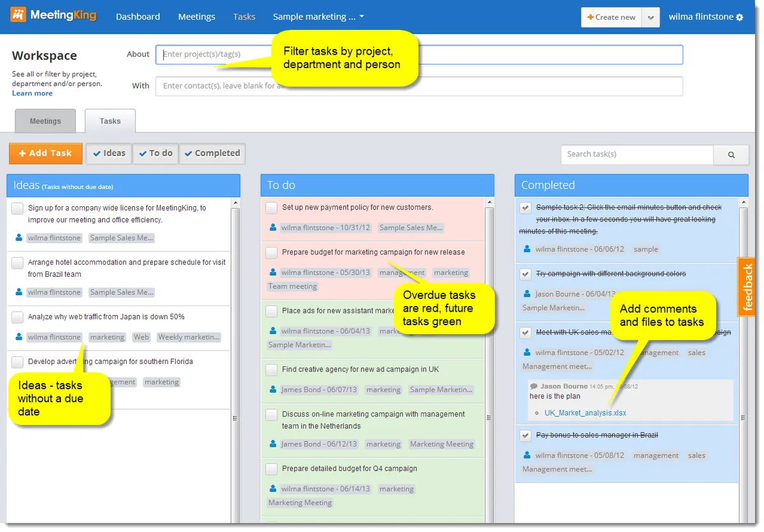764x532 pixels.
Task: Untick checkbox for 'Pay bonus to sales manager in Brazil'
Action: [525, 435]
